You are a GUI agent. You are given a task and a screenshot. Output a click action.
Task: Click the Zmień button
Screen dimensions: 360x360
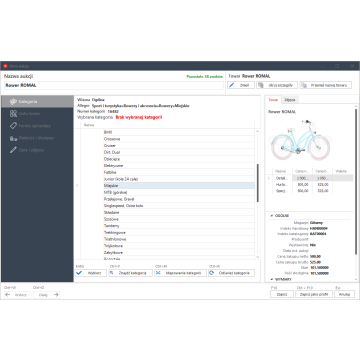(241, 85)
